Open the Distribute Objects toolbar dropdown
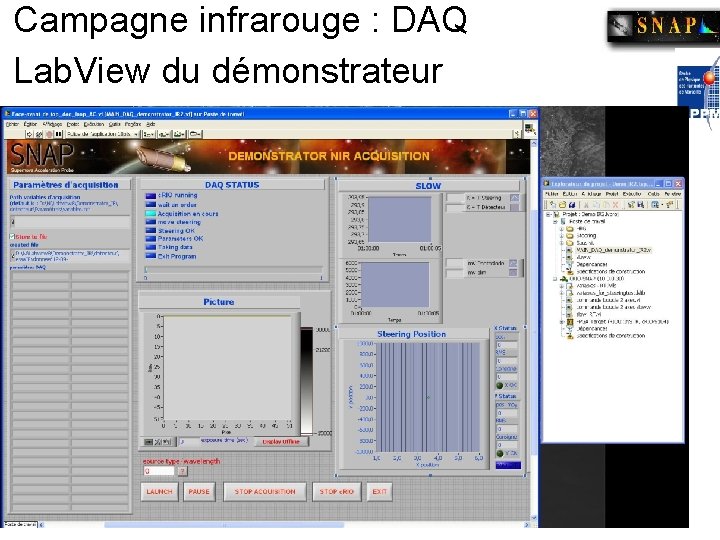The image size is (720, 540). click(x=163, y=134)
